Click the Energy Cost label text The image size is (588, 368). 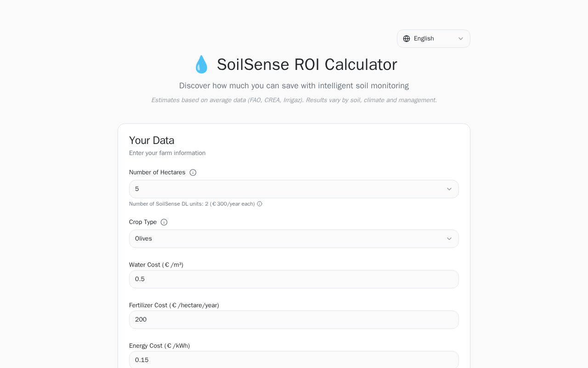pos(159,346)
